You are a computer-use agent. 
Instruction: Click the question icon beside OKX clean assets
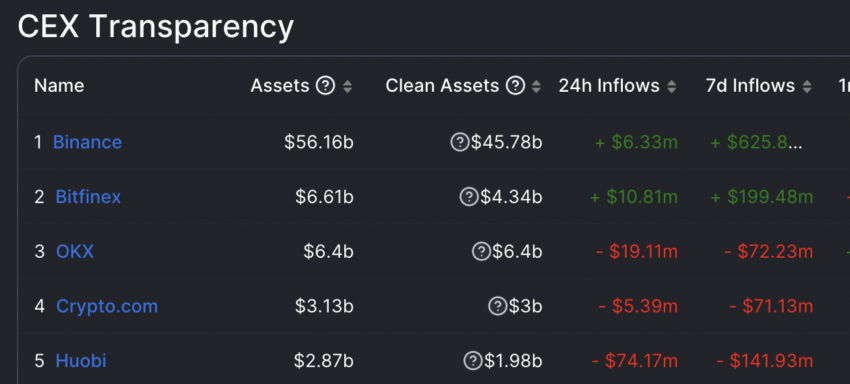pos(481,252)
